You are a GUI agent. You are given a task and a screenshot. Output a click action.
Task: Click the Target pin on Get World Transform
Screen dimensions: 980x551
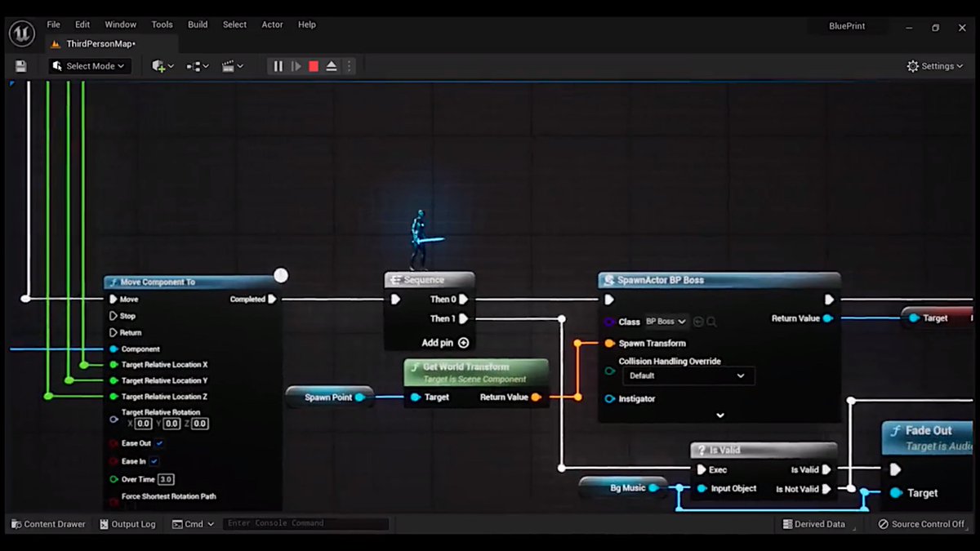point(416,398)
